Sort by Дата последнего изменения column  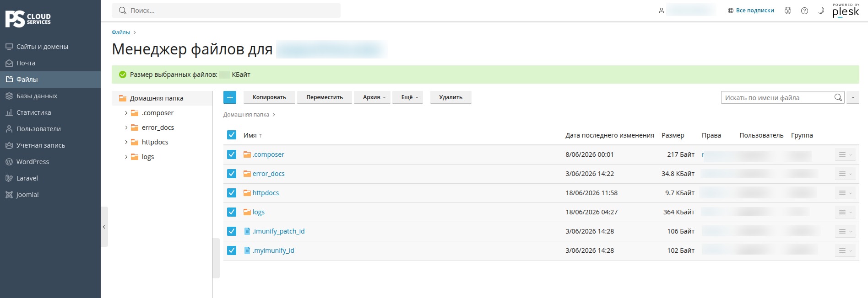[610, 135]
